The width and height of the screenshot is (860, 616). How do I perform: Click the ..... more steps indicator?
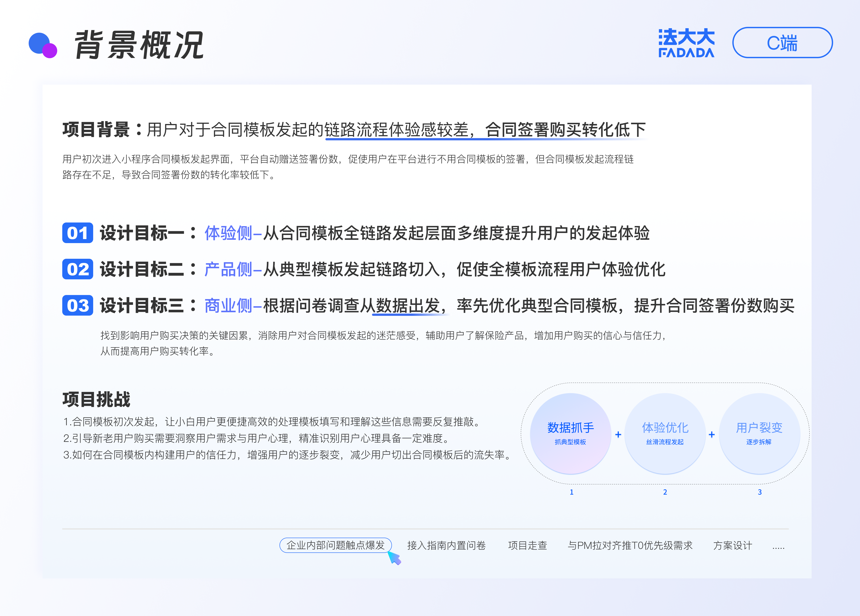click(x=778, y=548)
